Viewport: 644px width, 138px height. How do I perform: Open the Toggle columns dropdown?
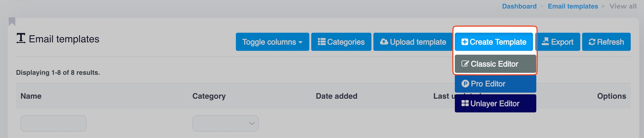pos(272,42)
